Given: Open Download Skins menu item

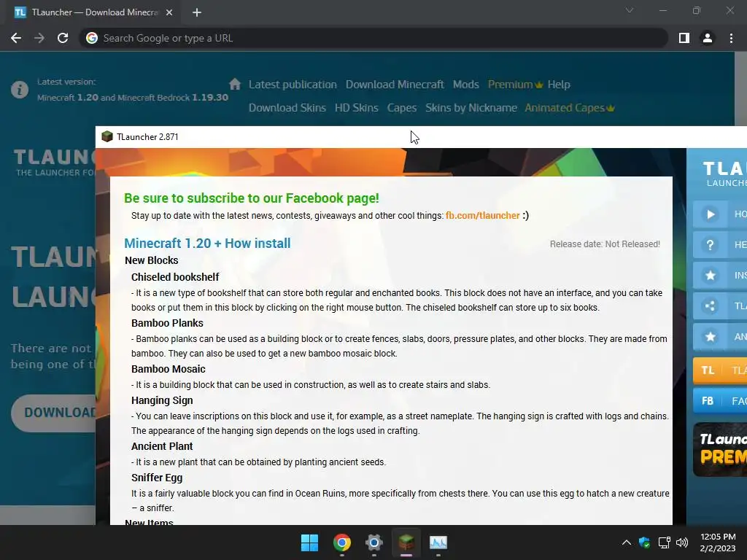Looking at the screenshot, I should click(287, 108).
